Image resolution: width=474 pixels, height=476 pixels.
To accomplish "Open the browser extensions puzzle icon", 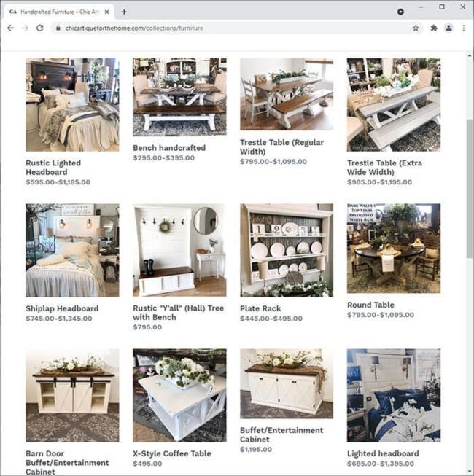I will click(434, 28).
